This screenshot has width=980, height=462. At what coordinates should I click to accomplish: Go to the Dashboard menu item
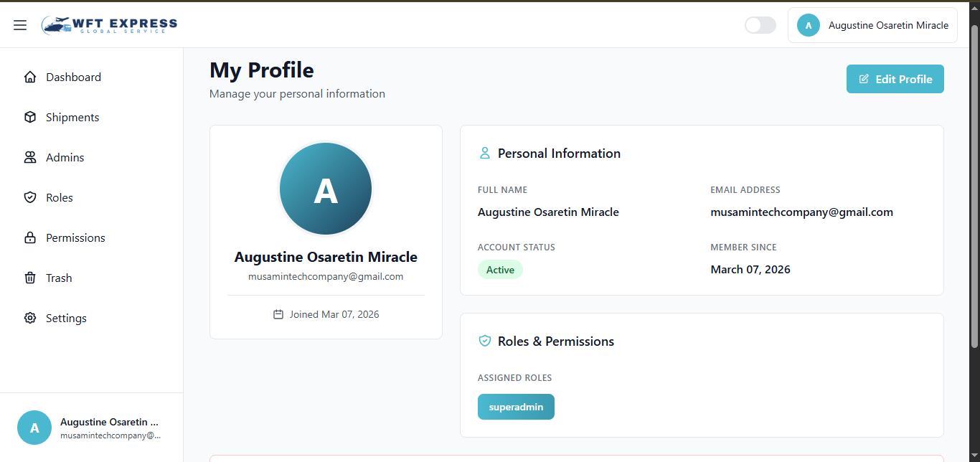point(74,77)
